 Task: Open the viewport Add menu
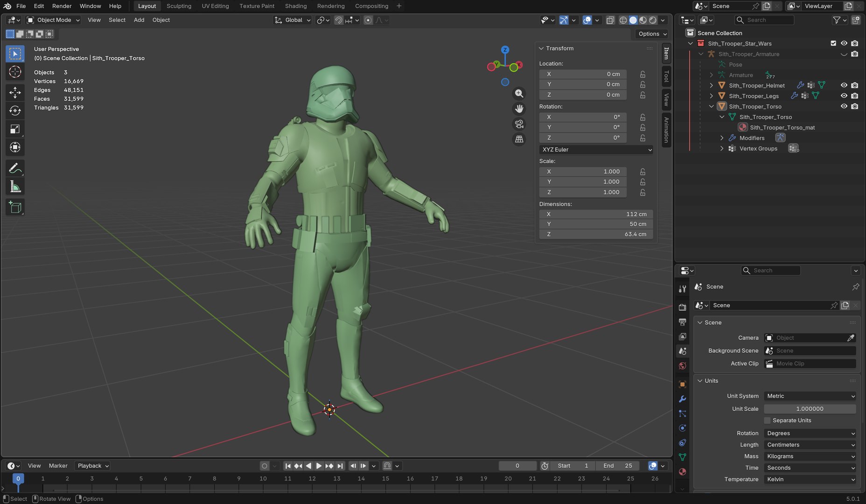(x=139, y=20)
